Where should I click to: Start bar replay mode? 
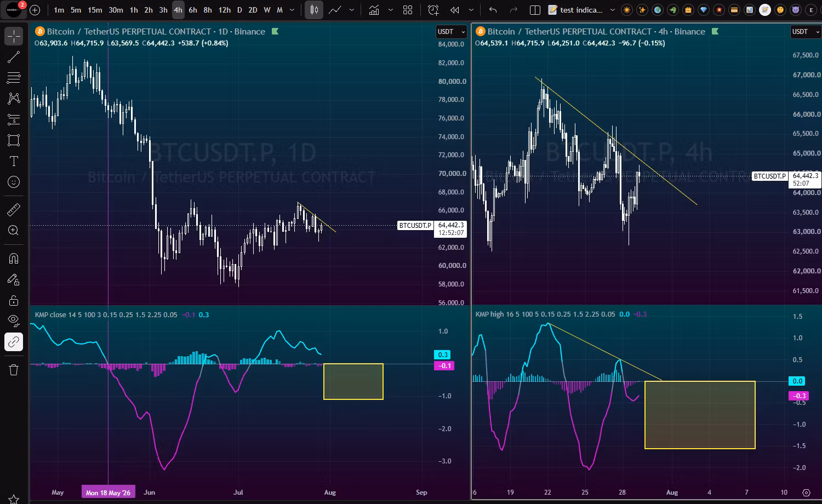pyautogui.click(x=455, y=10)
